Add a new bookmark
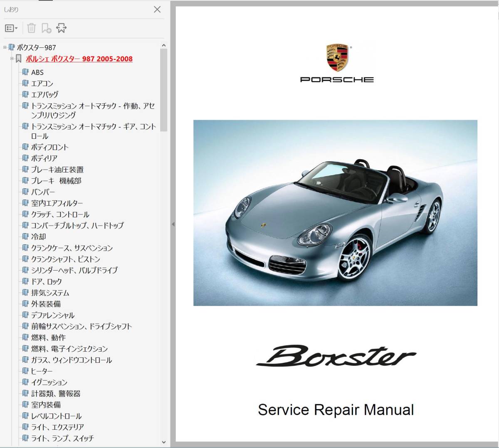Image resolution: width=499 pixels, height=448 pixels. click(46, 28)
